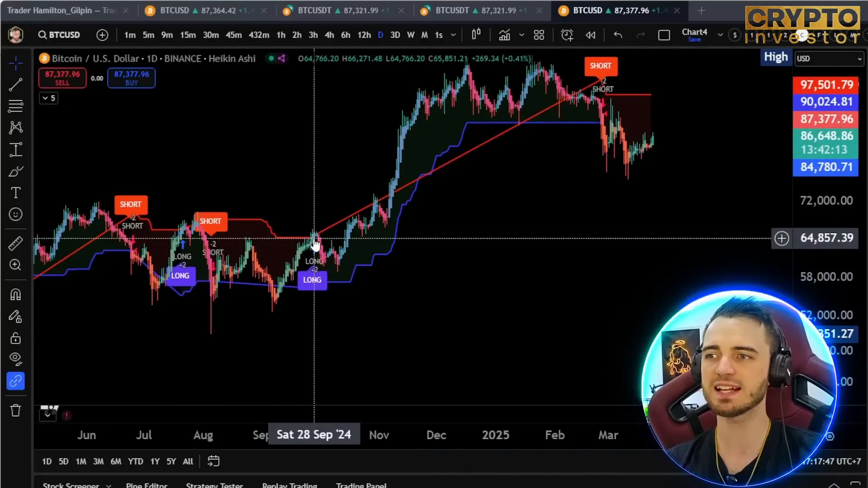868x488 pixels.
Task: Open the Stock Screener panel tab
Action: (71, 485)
